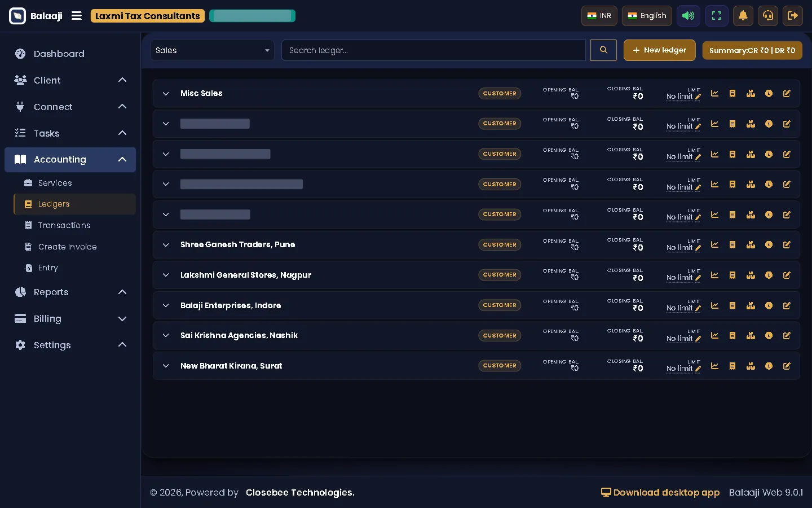Click the search magnifier button
Viewport: 812px width, 508px height.
(603, 50)
